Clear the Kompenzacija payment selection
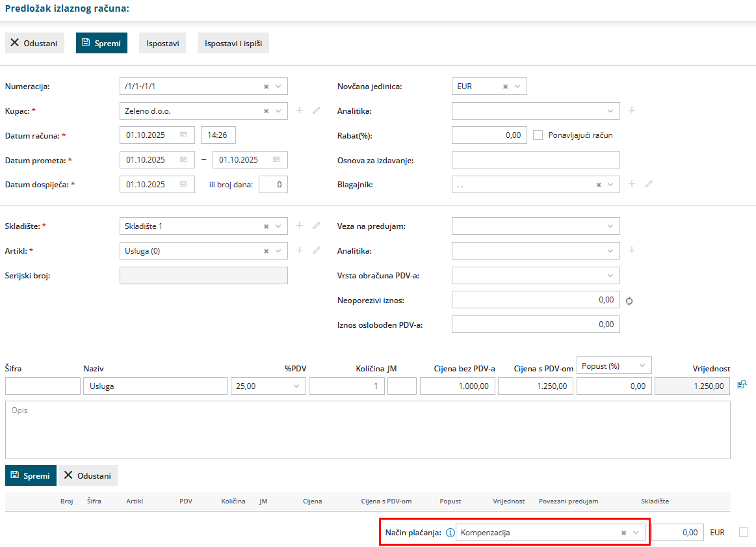This screenshot has height=547, width=756. pos(623,533)
